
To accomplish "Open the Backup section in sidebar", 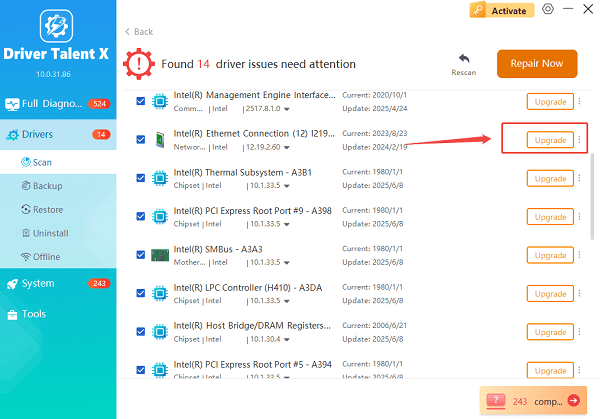I will 48,186.
